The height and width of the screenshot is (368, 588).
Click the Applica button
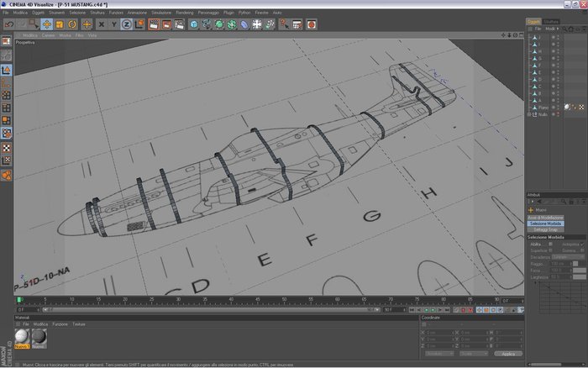[508, 354]
